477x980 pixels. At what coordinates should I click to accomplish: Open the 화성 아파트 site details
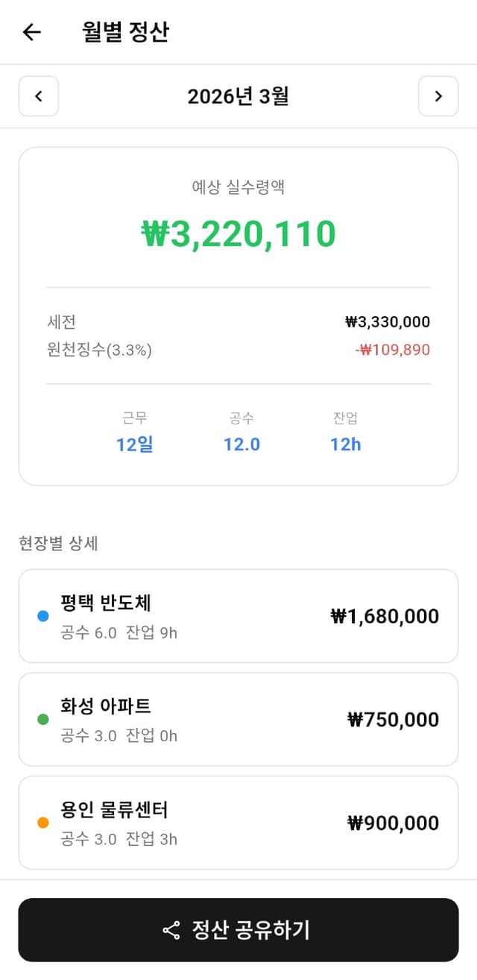tap(238, 719)
